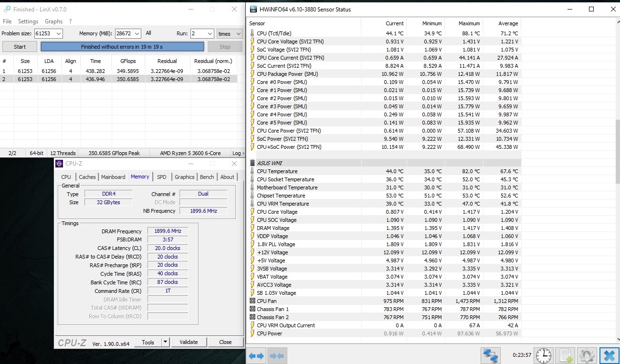Click the CAS# Latency '20.0 clocks' value
The height and width of the screenshot is (364, 620).
pos(168,248)
